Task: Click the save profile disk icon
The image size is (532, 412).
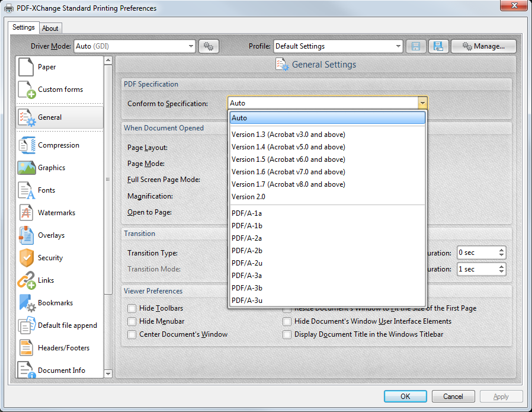Action: pyautogui.click(x=416, y=46)
